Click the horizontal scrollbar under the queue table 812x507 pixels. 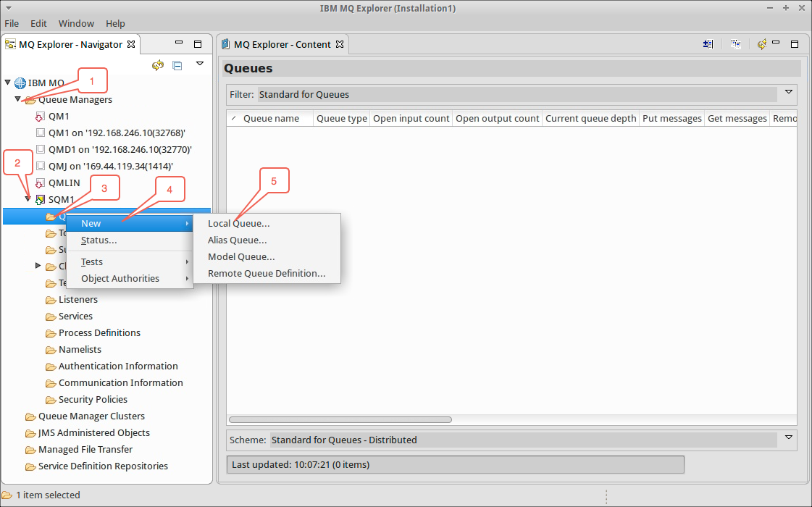pos(340,419)
